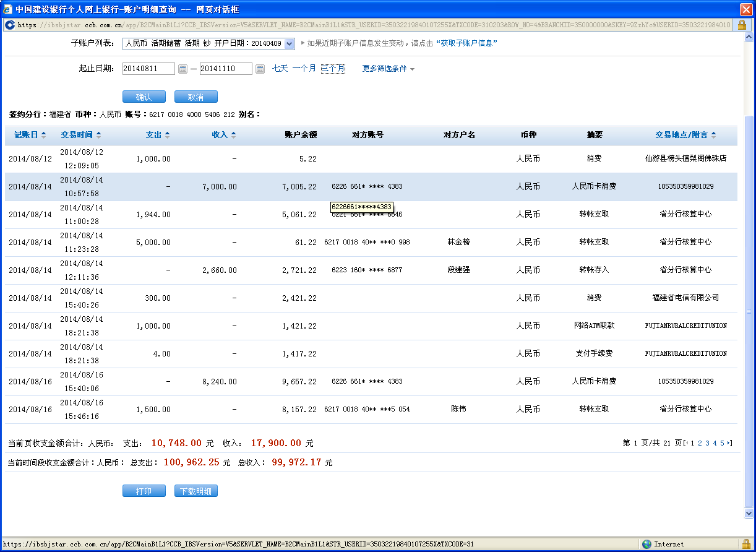The width and height of the screenshot is (756, 552).
Task: Click the start date input field
Action: (148, 69)
